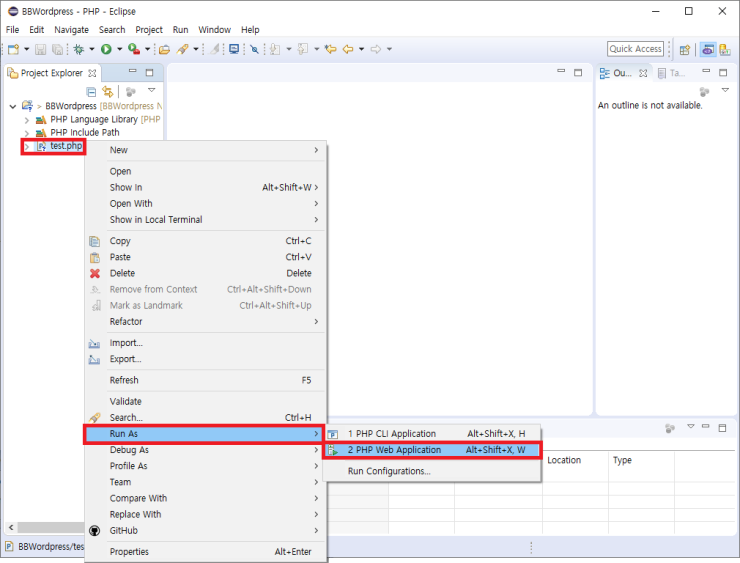Open Project Explorer view menu triangle
The width and height of the screenshot is (740, 563).
click(152, 90)
